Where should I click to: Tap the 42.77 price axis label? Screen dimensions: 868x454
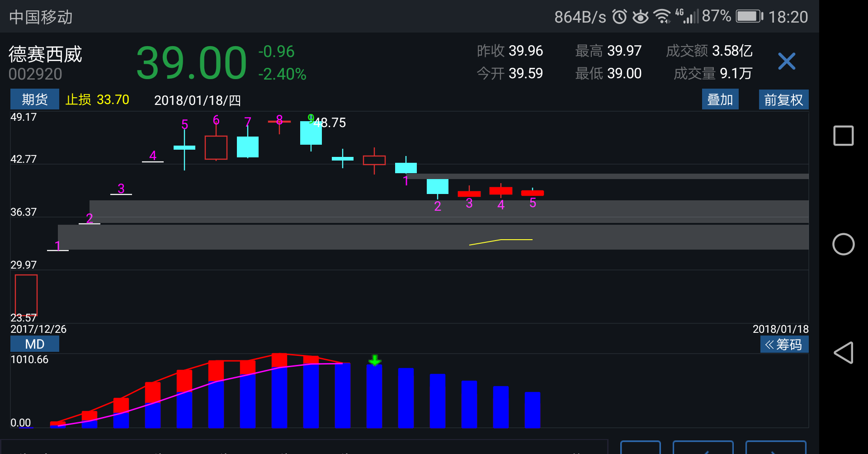[24, 159]
